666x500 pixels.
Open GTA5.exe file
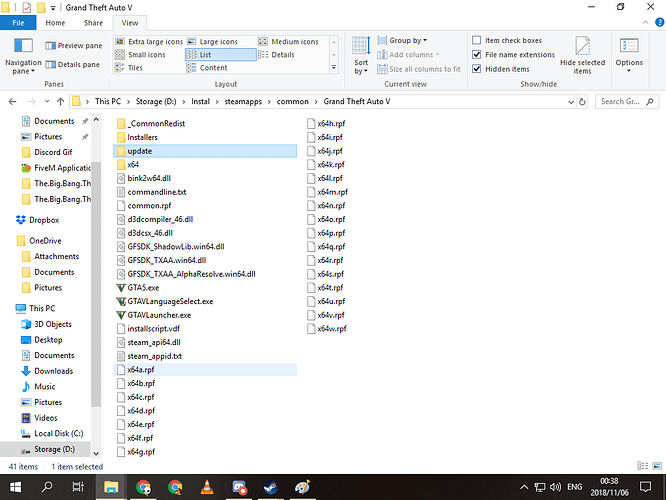[x=138, y=288]
